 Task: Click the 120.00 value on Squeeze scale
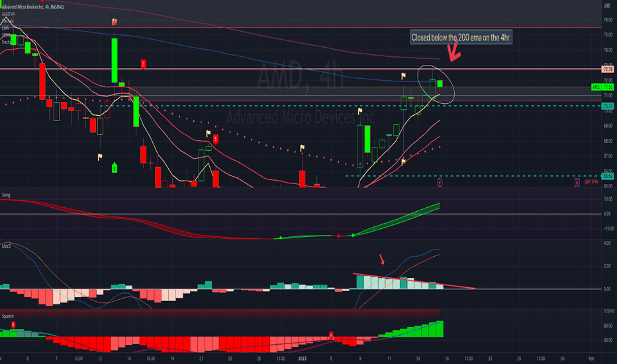click(x=608, y=311)
